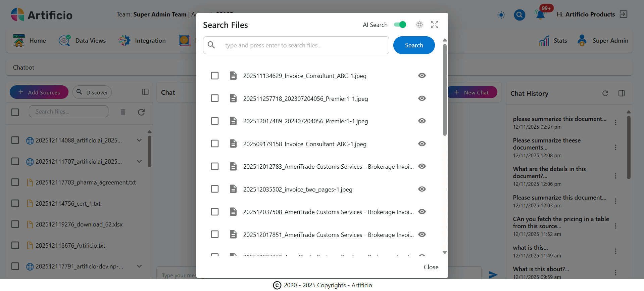
Task: Preview 202511257718_202307204056_Premier1-1.jpeg with eye icon
Action: 422,98
